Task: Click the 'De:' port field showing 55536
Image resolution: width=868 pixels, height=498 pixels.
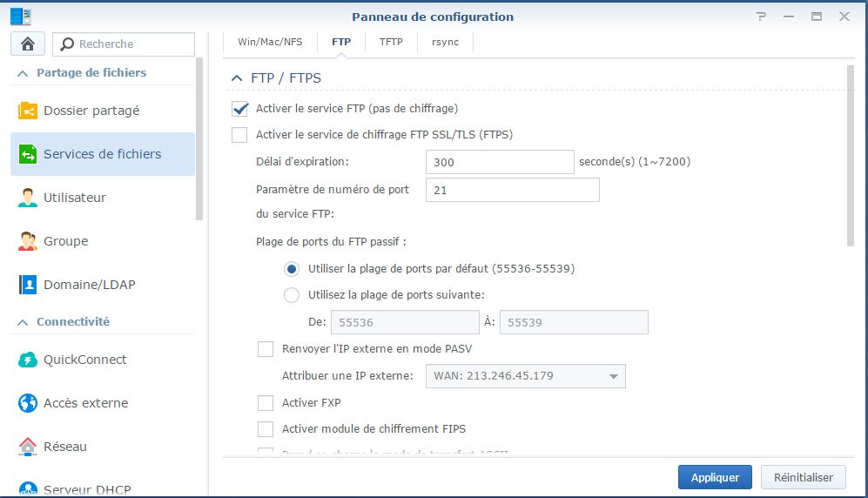Action: coord(405,322)
